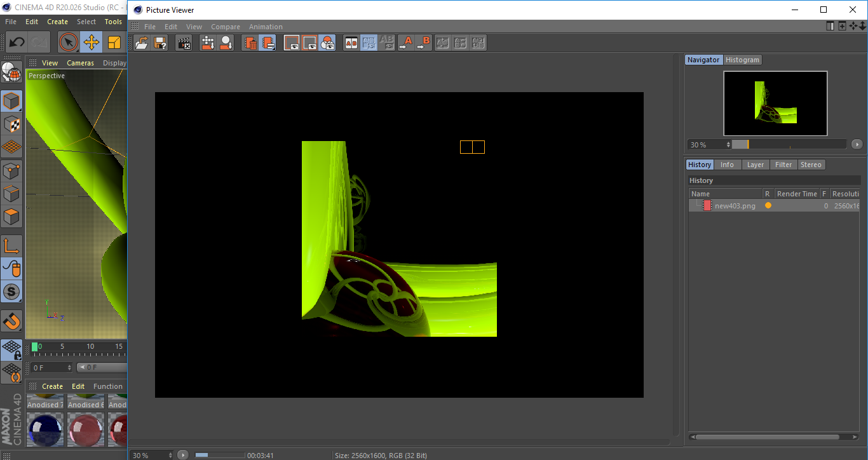Click the Navigator preview thumbnail
The width and height of the screenshot is (868, 460).
coord(775,103)
